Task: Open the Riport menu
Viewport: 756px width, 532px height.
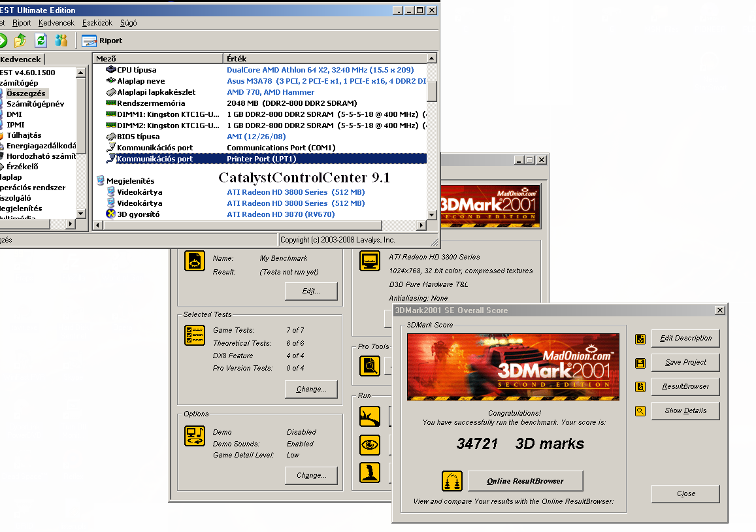Action: point(21,23)
